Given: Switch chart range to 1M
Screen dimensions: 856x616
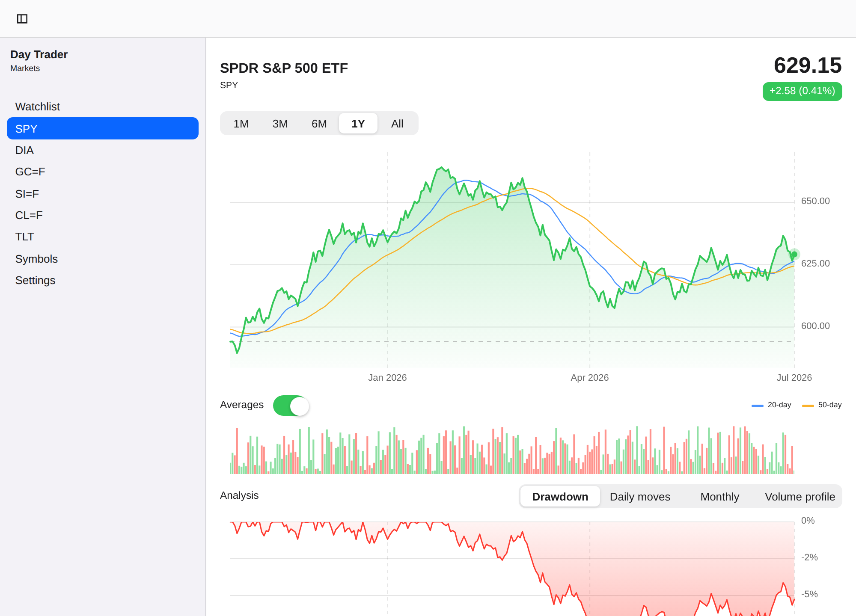Looking at the screenshot, I should click(x=241, y=124).
